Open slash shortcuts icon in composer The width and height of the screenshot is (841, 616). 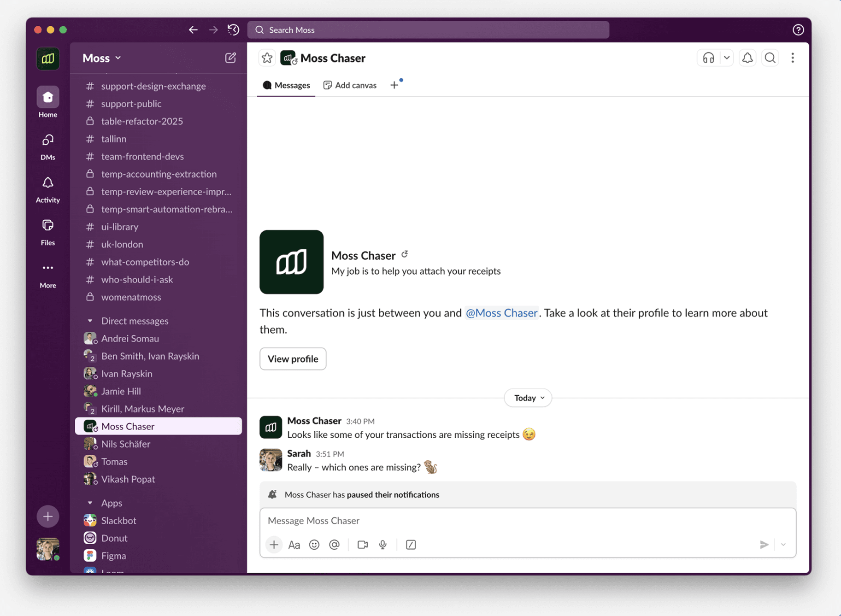point(411,545)
